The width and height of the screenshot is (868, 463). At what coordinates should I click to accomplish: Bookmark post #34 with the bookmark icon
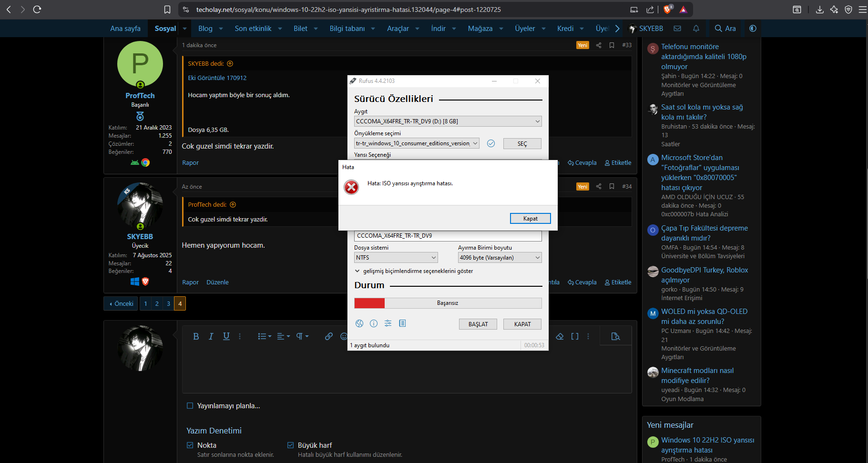coord(612,187)
